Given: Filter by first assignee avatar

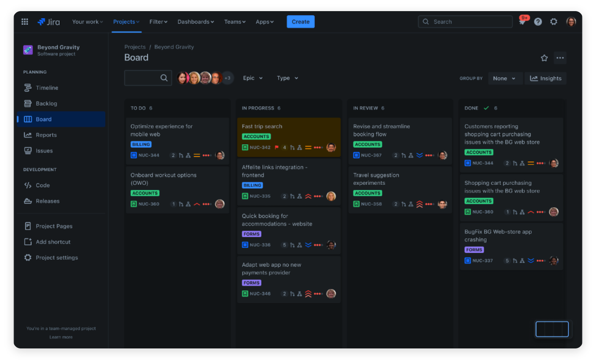Looking at the screenshot, I should pyautogui.click(x=182, y=78).
